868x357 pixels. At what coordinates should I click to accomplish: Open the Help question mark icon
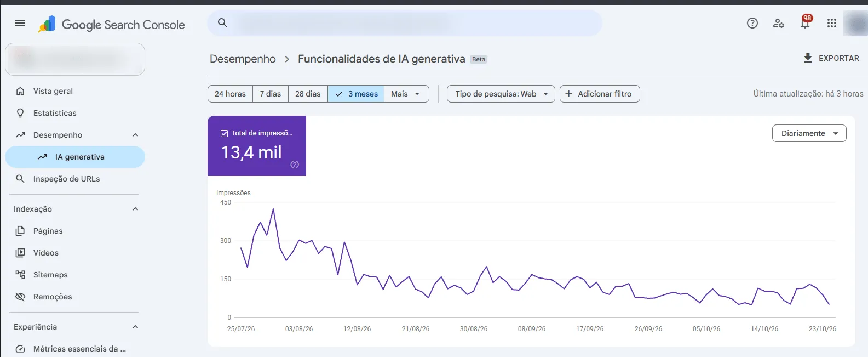pos(752,23)
